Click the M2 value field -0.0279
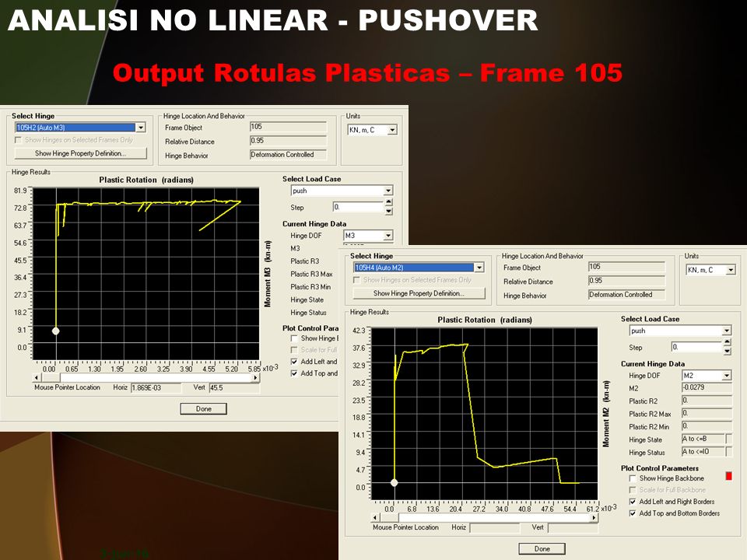Viewport: 747px width, 560px height. pyautogui.click(x=707, y=387)
